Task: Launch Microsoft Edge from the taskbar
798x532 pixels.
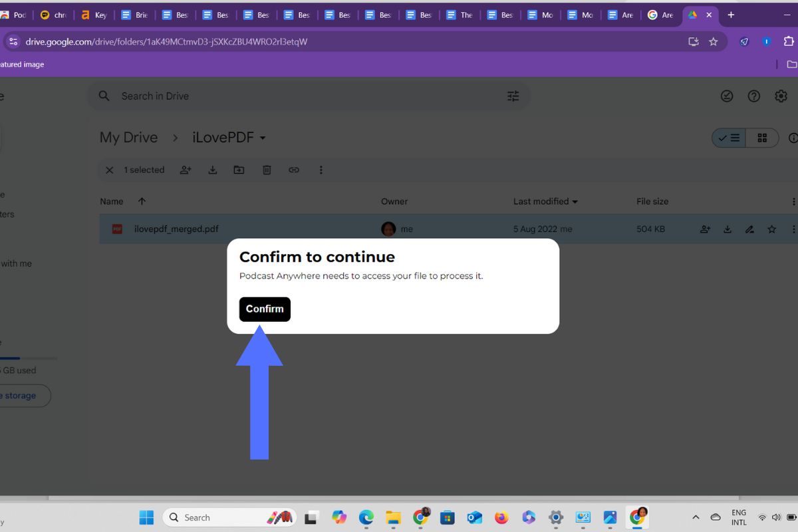Action: [366, 517]
